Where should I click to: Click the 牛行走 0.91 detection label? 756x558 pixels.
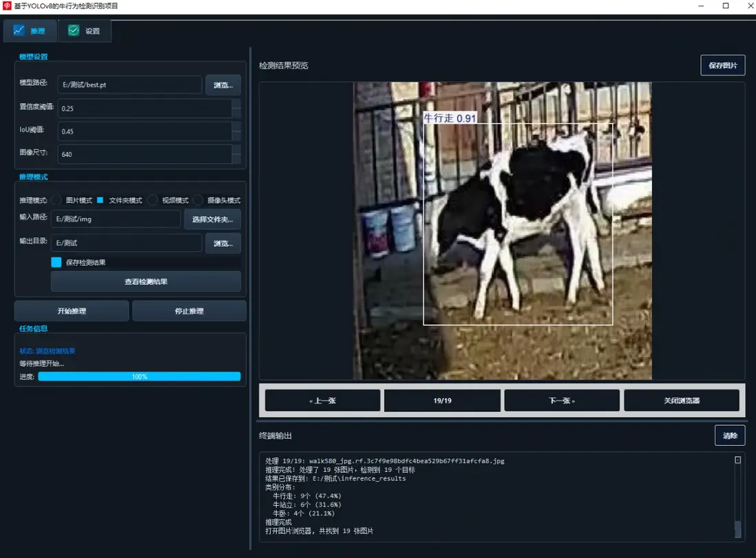click(450, 118)
